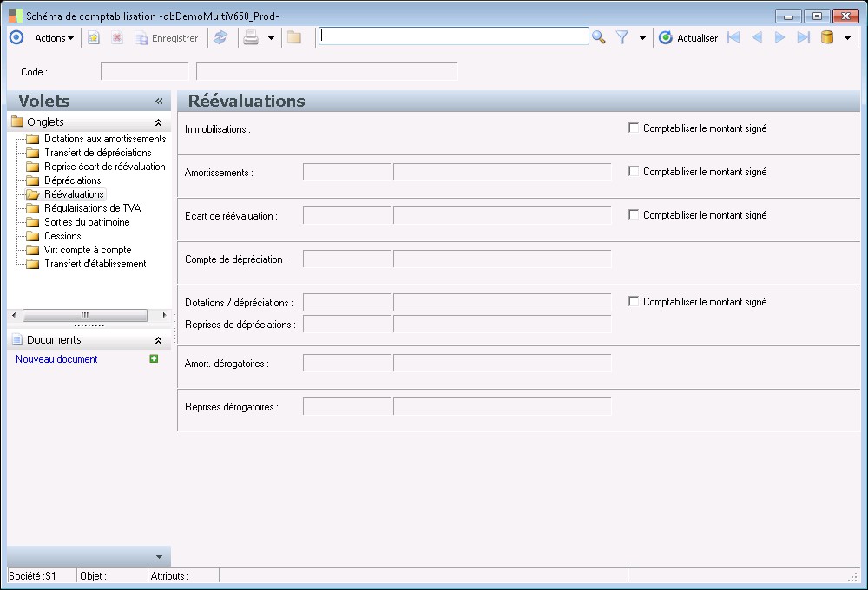Click the Amortissements description field

tap(502, 172)
